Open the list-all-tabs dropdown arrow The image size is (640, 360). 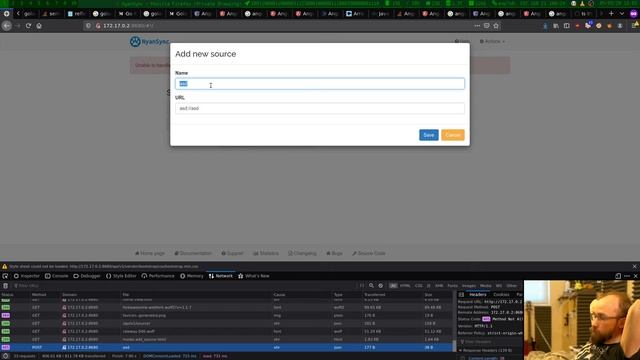(x=622, y=13)
